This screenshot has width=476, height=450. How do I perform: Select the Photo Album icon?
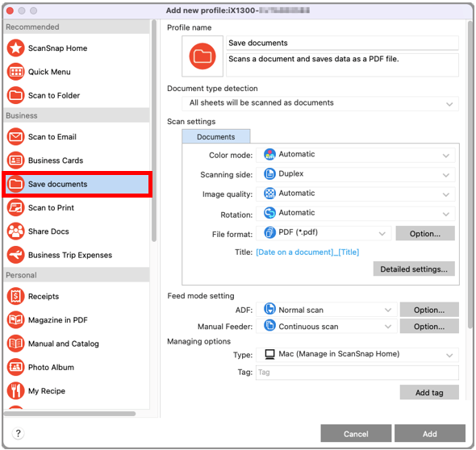(16, 367)
